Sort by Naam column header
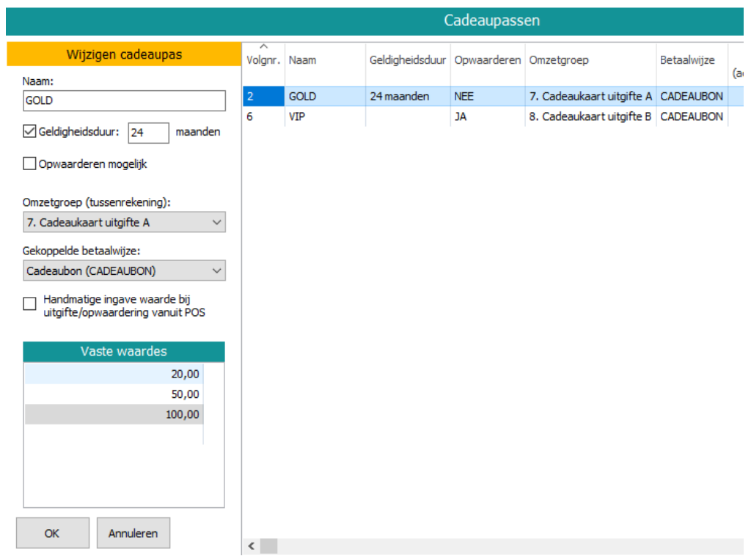751x560 pixels. [325, 60]
